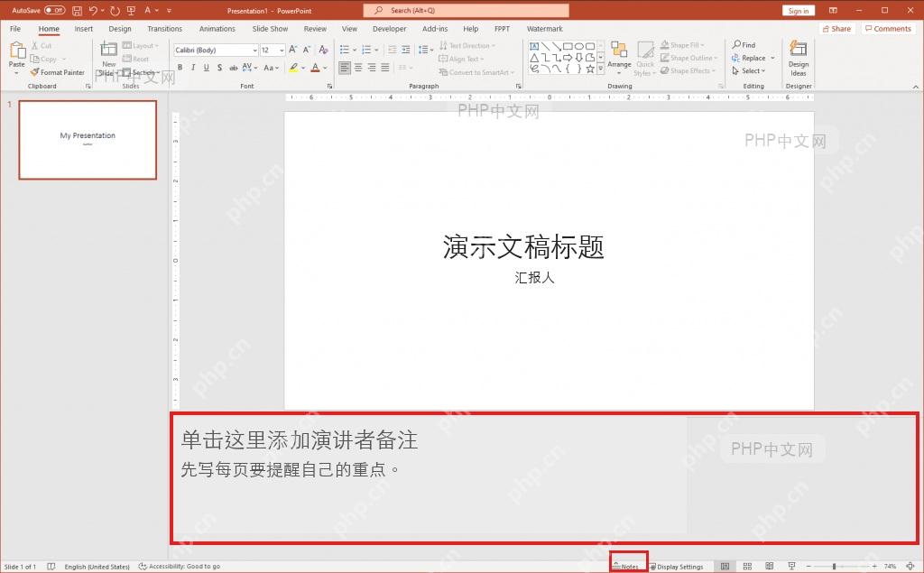Click the New Slide icon
This screenshot has width=924, height=573.
tap(109, 50)
